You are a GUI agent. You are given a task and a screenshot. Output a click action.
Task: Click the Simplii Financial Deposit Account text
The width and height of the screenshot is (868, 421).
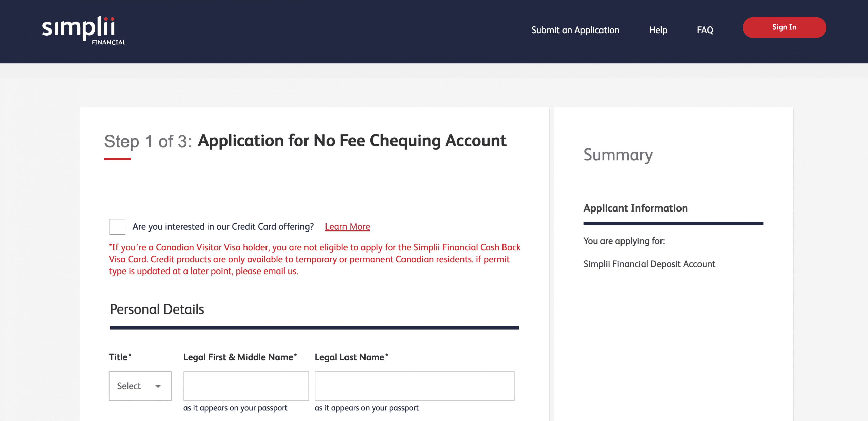[x=649, y=264]
